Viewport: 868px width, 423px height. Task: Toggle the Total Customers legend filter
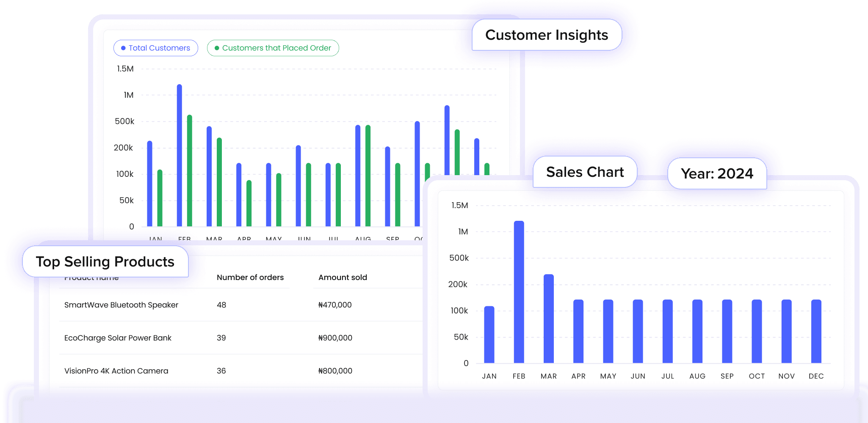(x=155, y=48)
